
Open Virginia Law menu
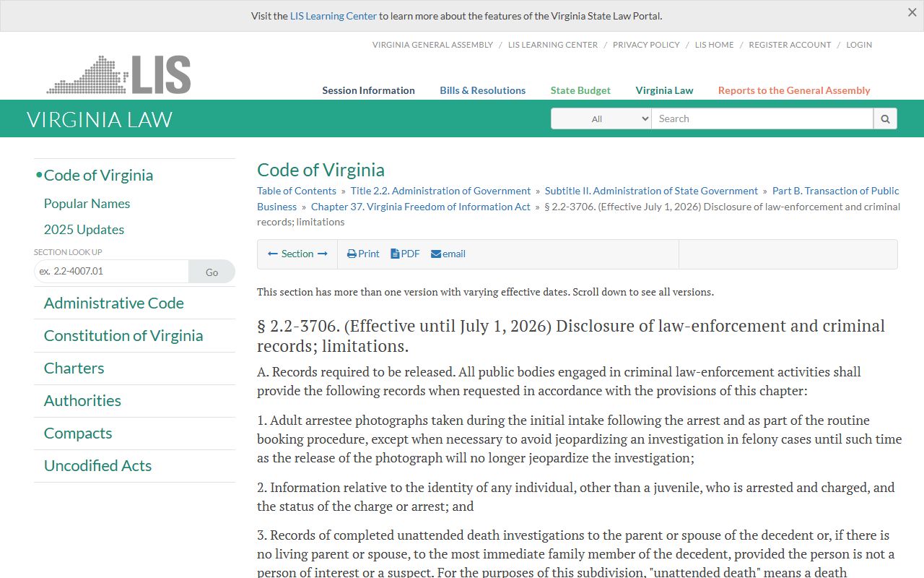coord(664,90)
